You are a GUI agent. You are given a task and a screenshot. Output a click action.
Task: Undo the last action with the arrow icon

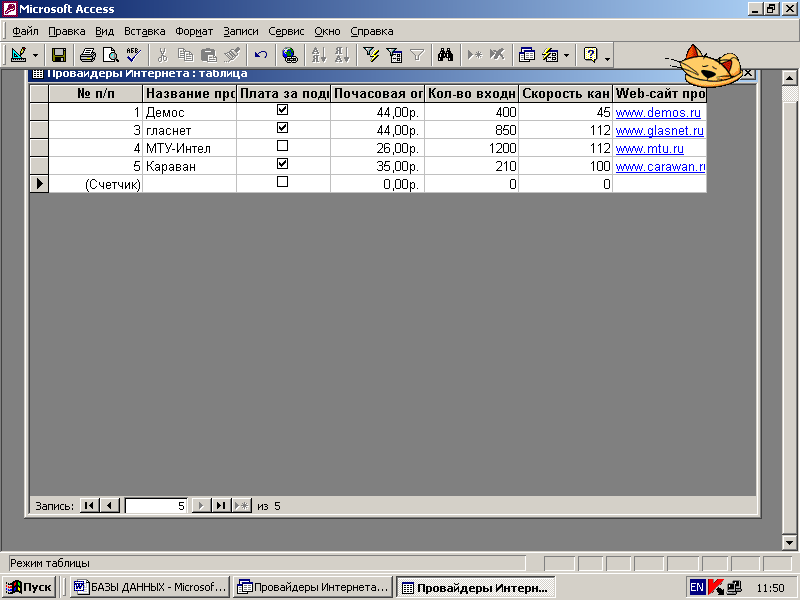click(x=261, y=55)
